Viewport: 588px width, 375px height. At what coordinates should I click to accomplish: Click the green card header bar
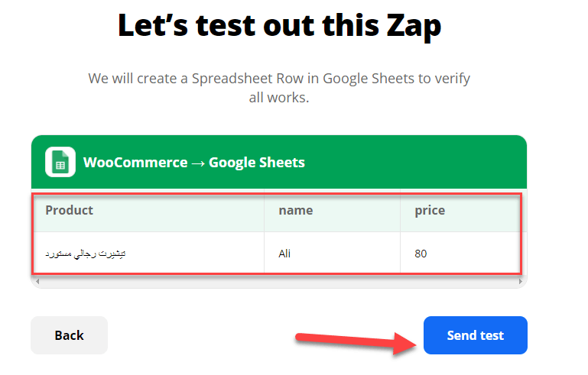(x=279, y=162)
